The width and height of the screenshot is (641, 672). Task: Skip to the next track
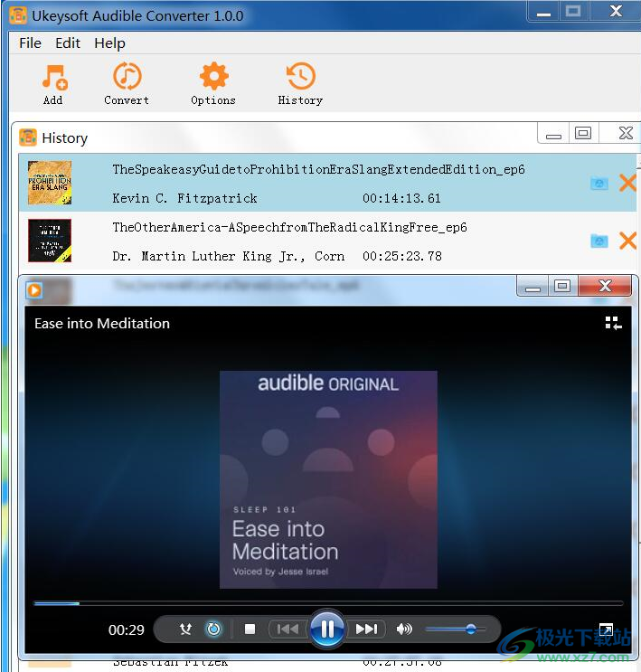[x=366, y=629]
